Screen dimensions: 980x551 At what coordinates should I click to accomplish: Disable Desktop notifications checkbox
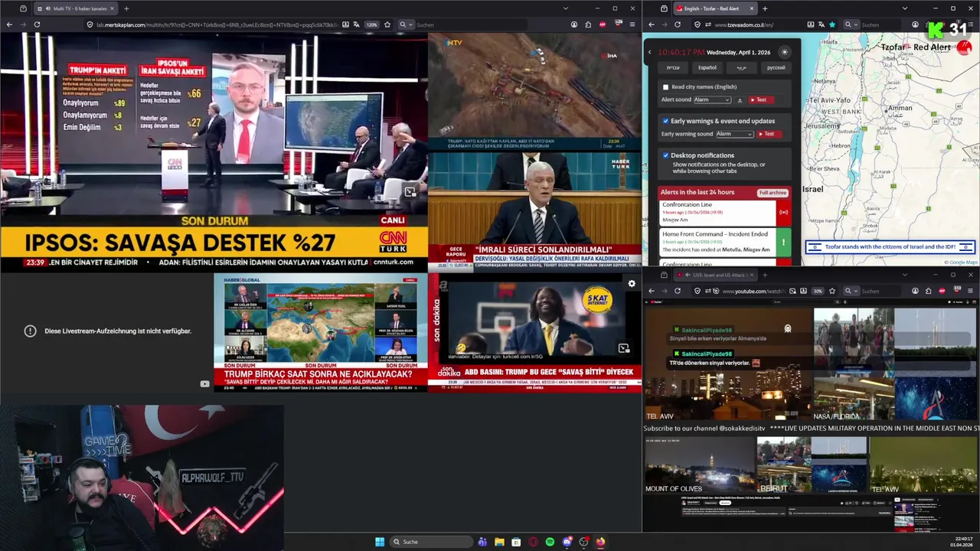click(665, 155)
